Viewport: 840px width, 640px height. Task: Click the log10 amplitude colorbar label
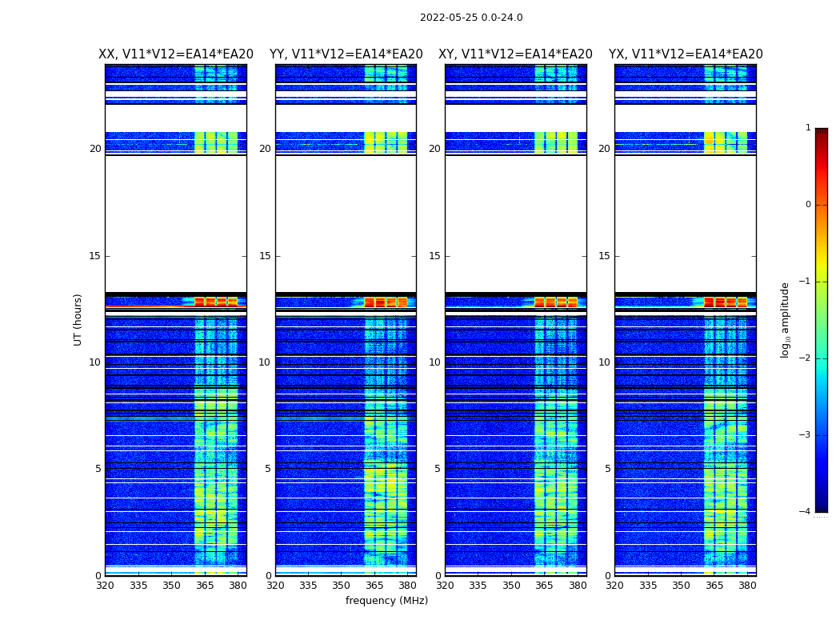(786, 319)
